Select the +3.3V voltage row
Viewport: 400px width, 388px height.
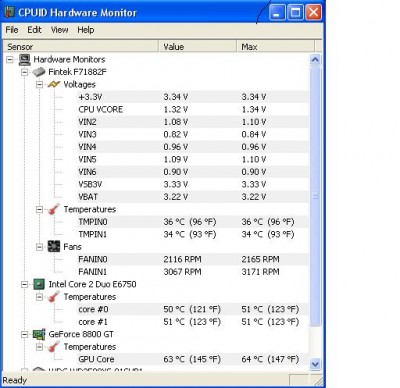(x=193, y=97)
